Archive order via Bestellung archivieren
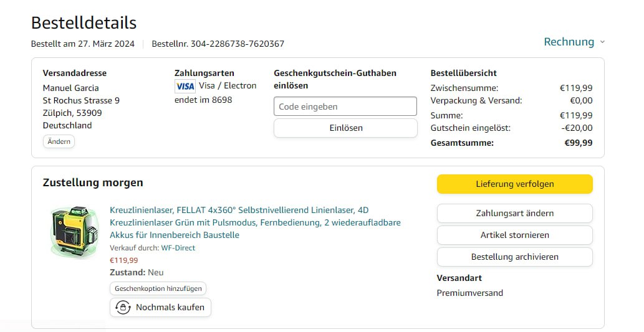The width and height of the screenshot is (644, 332). (x=514, y=257)
